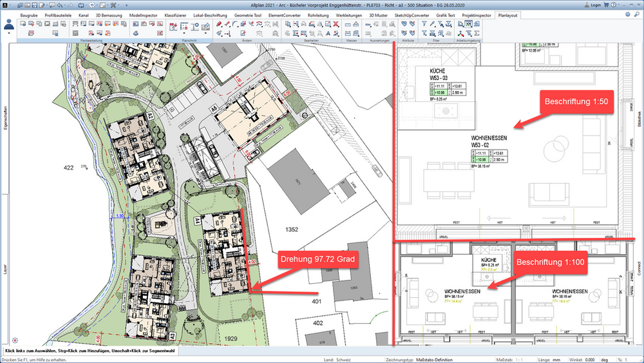Click the Undo arrow icon

(x=60, y=5)
